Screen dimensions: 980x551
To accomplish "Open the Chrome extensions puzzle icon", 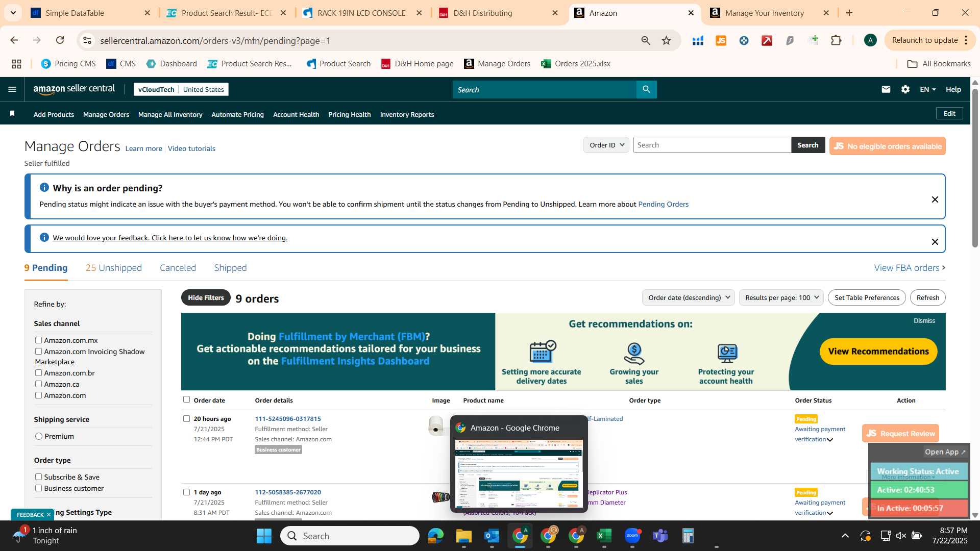I will pyautogui.click(x=836, y=40).
